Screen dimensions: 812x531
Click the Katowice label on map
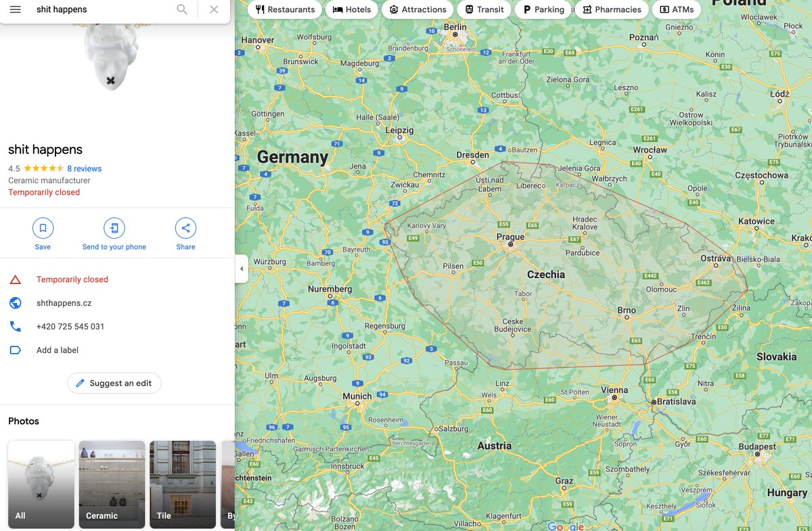pyautogui.click(x=756, y=221)
